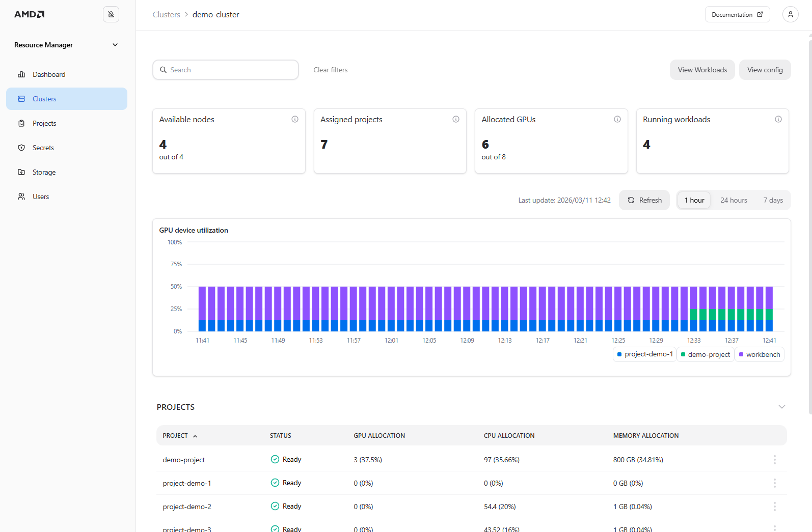The height and width of the screenshot is (532, 812).
Task: Sort table by STATUS column
Action: pyautogui.click(x=281, y=436)
